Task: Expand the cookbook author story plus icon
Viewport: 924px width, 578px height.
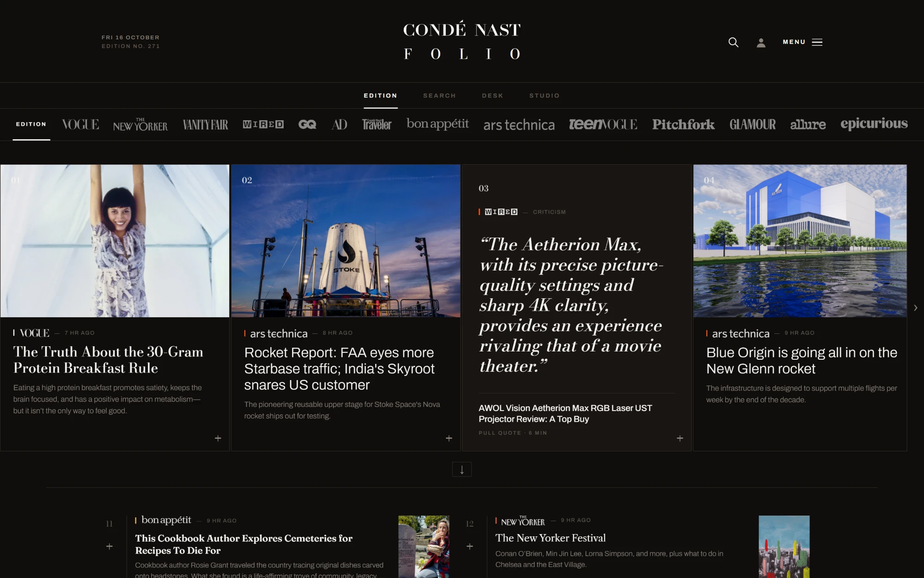Action: point(109,547)
